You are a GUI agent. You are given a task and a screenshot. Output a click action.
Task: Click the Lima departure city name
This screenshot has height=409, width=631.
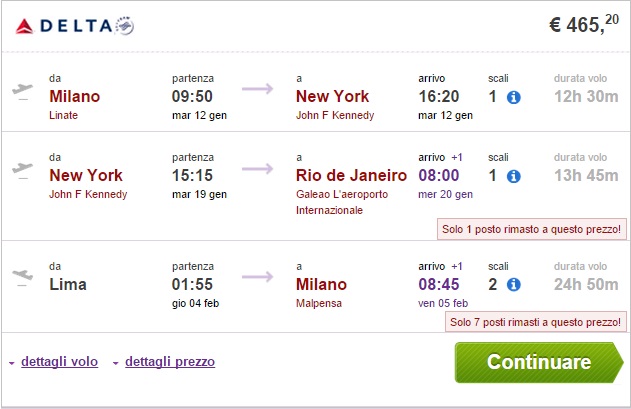point(70,285)
